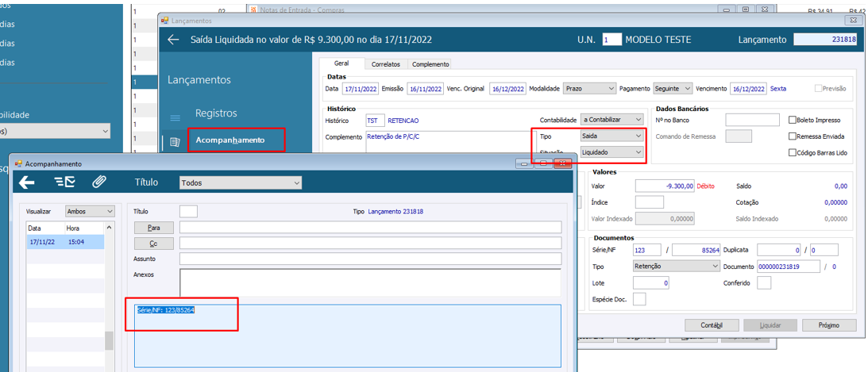This screenshot has height=372, width=868.
Task: Click the Liquidar button
Action: click(770, 325)
